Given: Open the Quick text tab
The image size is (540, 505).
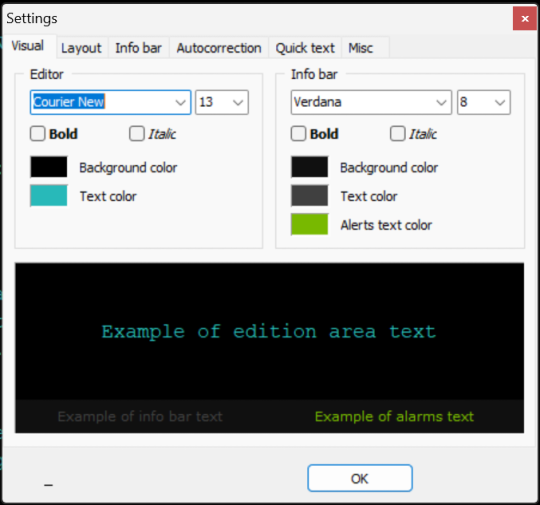Looking at the screenshot, I should click(x=305, y=48).
